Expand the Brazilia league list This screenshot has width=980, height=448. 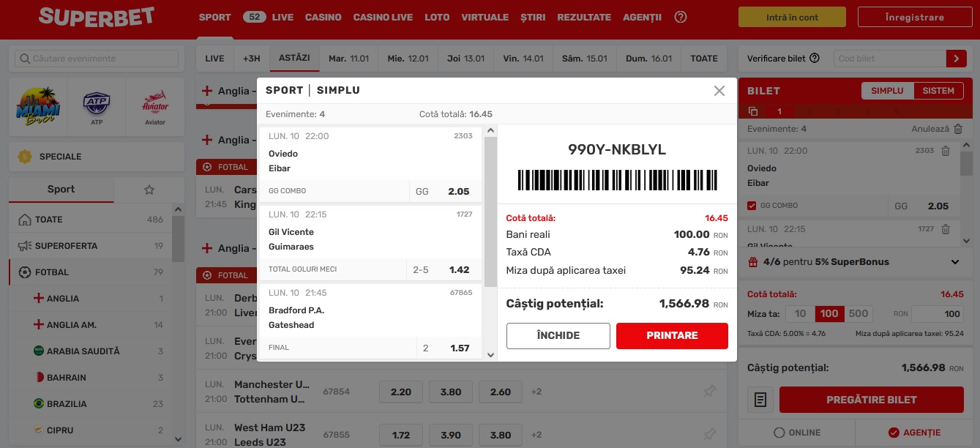[90, 404]
